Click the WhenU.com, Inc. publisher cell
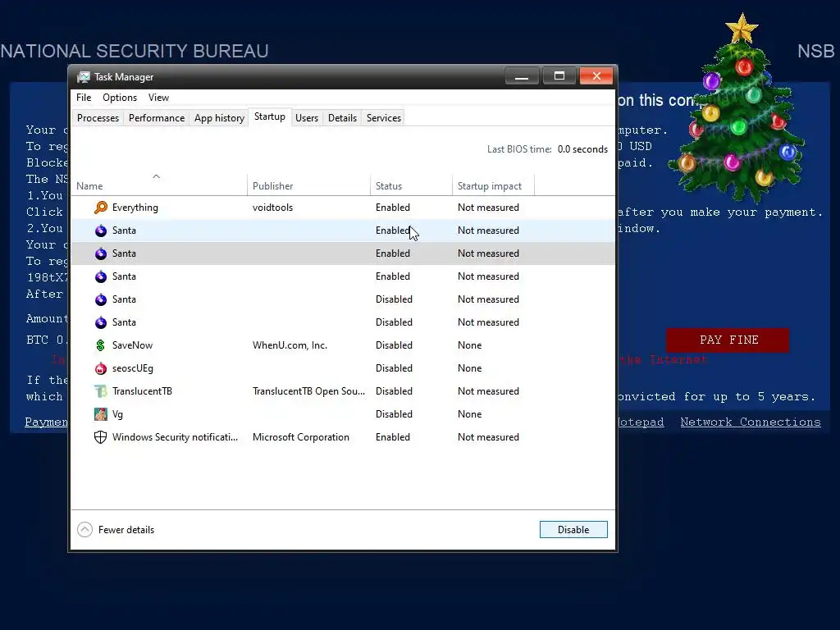Screen dimensions: 840x630 tap(290, 345)
